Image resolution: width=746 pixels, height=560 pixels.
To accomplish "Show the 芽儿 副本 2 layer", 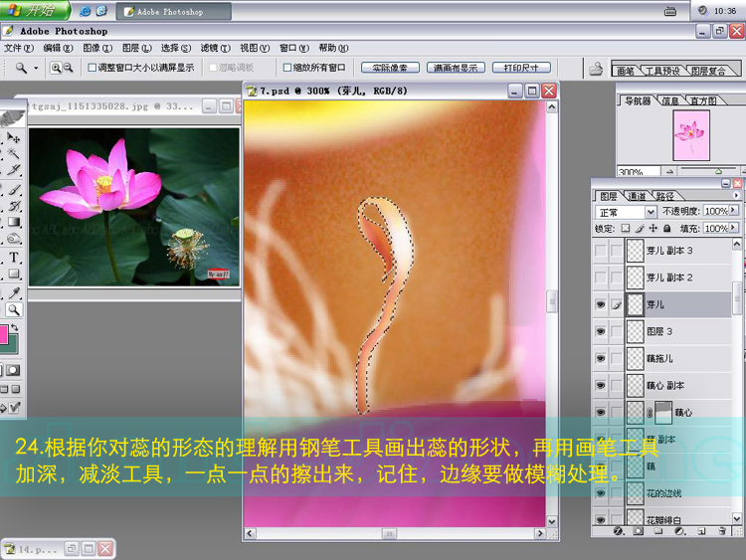I will 601,278.
